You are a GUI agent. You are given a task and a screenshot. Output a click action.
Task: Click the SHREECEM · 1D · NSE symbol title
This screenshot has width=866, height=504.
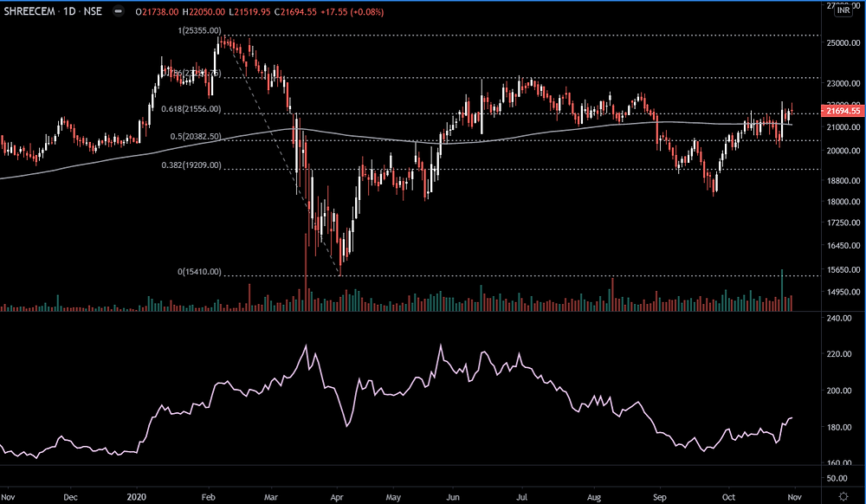click(x=53, y=11)
